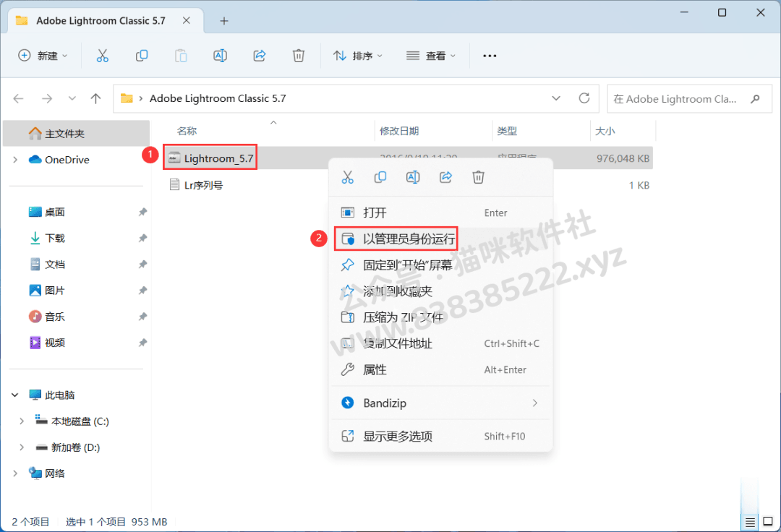781x532 pixels.
Task: Expand the address bar history dropdown
Action: (x=556, y=98)
